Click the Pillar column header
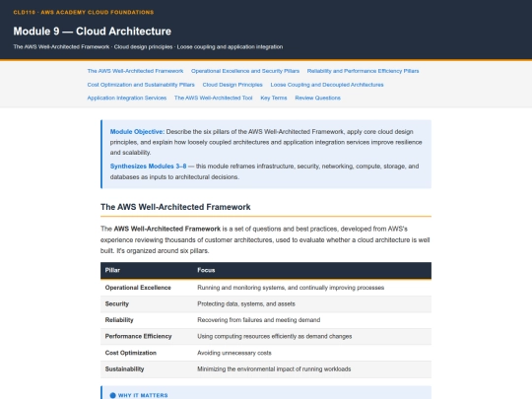 (112, 270)
